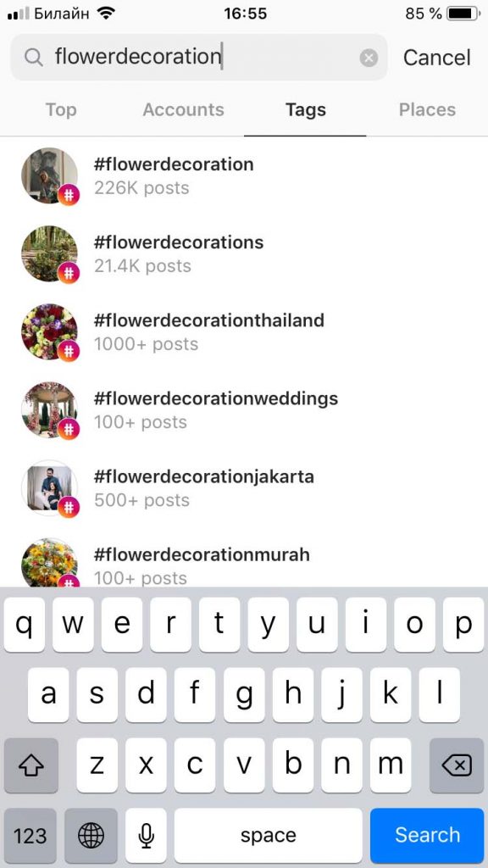Open the numeric keyboard with the 123 key
This screenshot has width=488, height=868.
click(30, 835)
